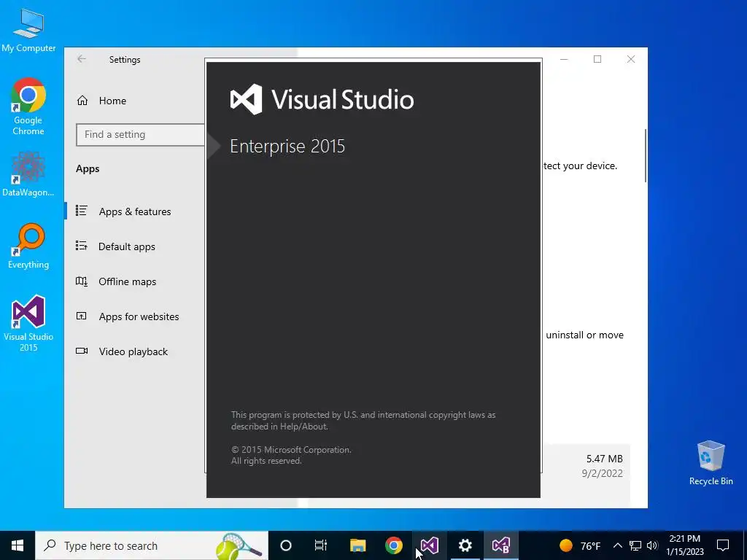Switch to Visual Studio on the taskbar

click(x=429, y=545)
